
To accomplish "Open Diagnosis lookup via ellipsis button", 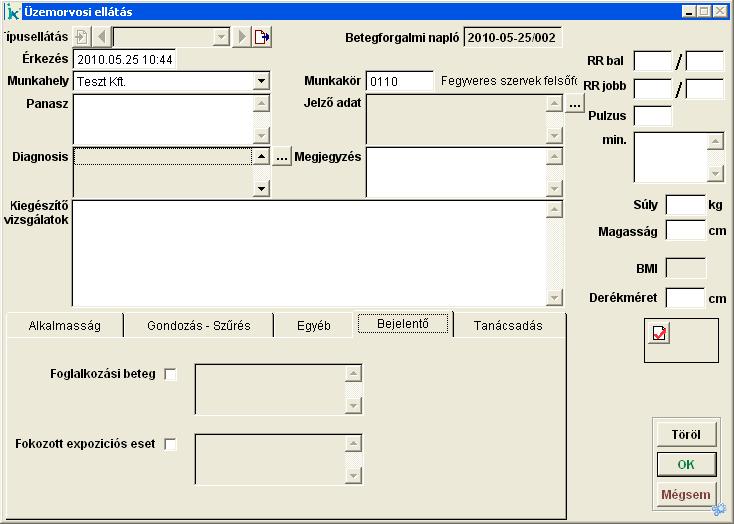I will 282,157.
